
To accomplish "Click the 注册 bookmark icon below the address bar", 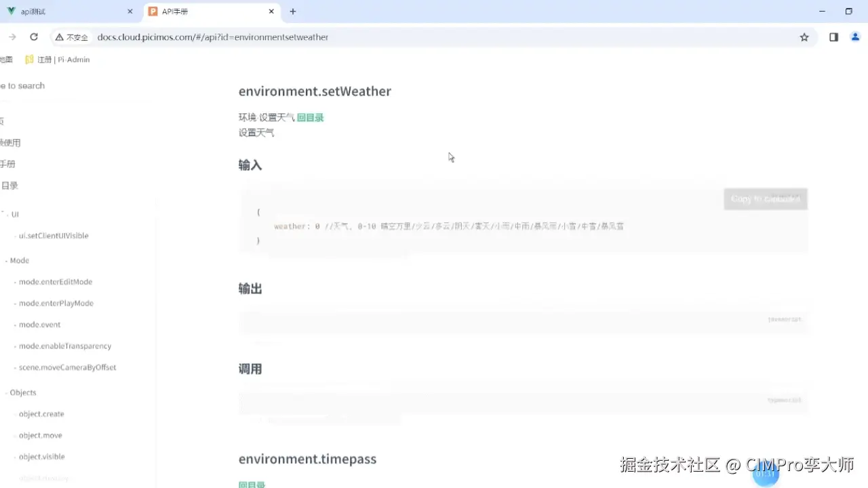I will (29, 60).
